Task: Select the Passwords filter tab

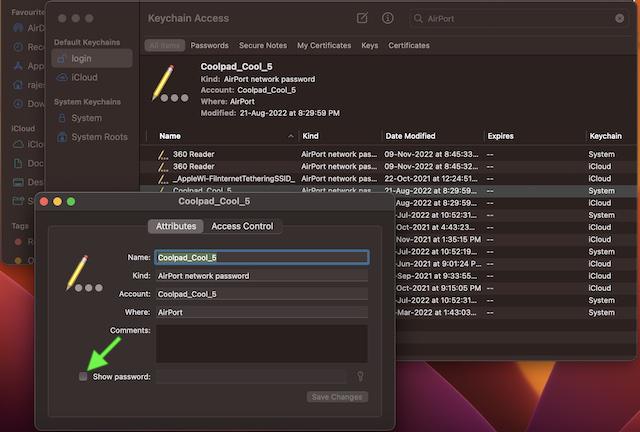Action: 209,45
